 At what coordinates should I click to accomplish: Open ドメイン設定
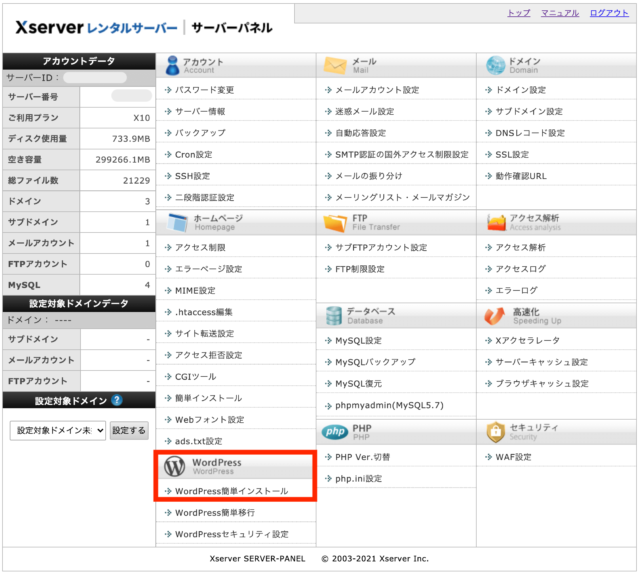520,90
